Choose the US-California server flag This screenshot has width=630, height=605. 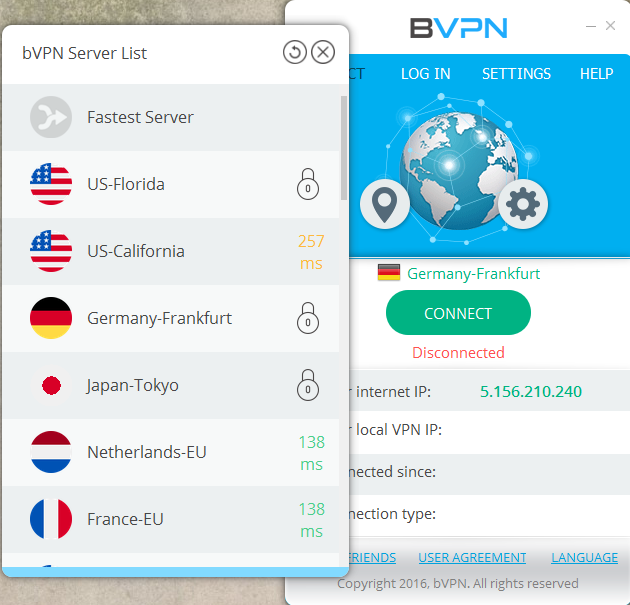click(51, 251)
